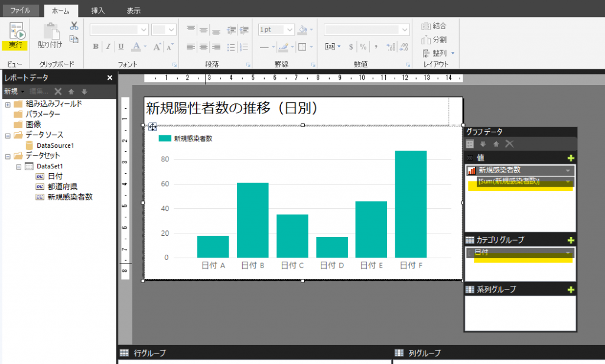This screenshot has width=605, height=364.
Task: Add a category group with green plus
Action: pyautogui.click(x=570, y=240)
